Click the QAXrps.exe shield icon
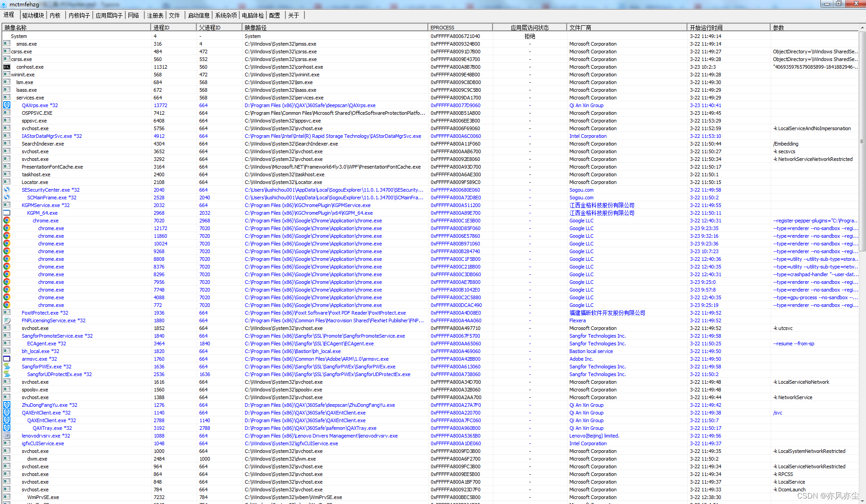 [x=7, y=105]
